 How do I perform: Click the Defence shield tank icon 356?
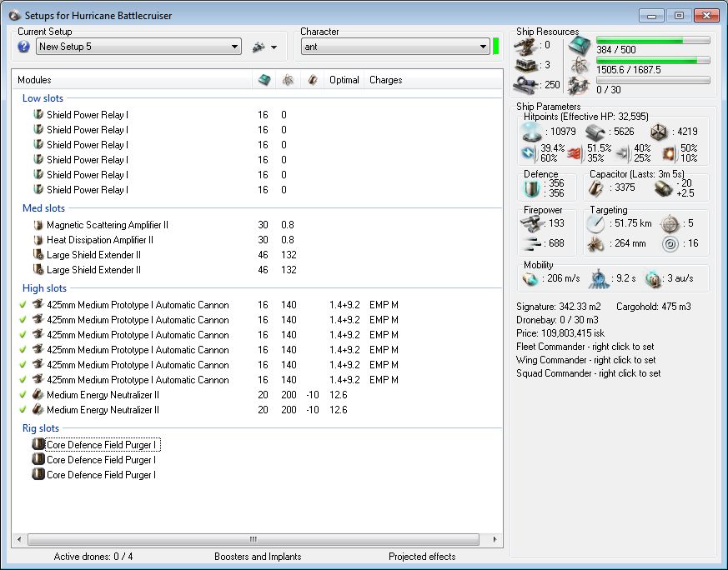coord(531,188)
